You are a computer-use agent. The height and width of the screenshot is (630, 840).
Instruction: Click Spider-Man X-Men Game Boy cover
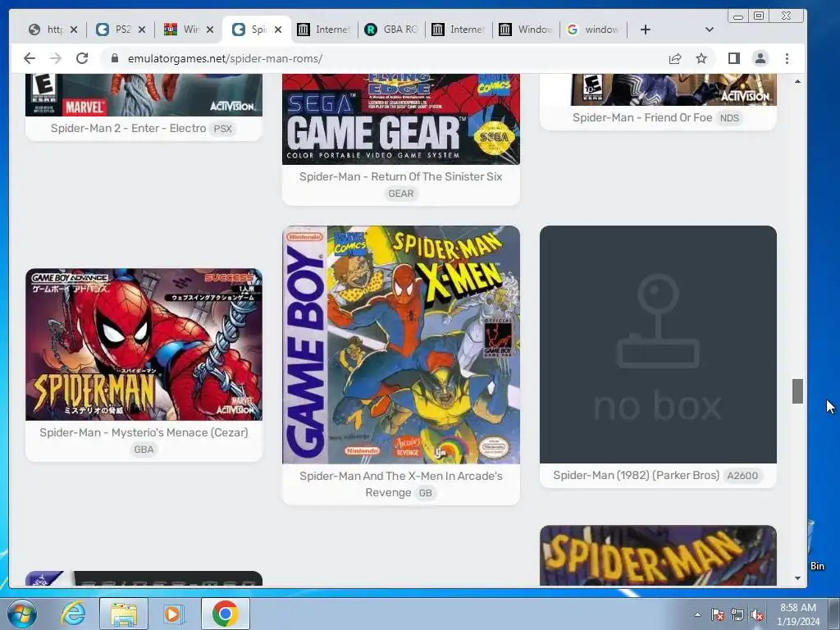click(x=400, y=345)
